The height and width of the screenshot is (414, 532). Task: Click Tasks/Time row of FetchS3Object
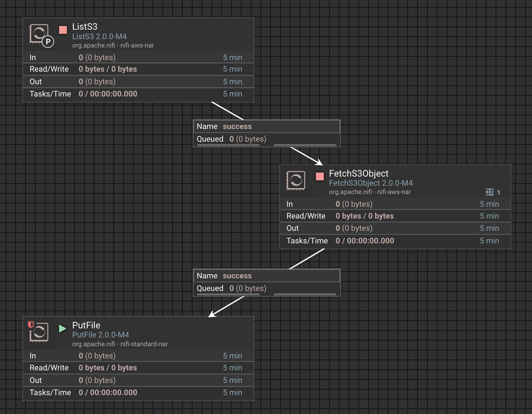tap(395, 241)
